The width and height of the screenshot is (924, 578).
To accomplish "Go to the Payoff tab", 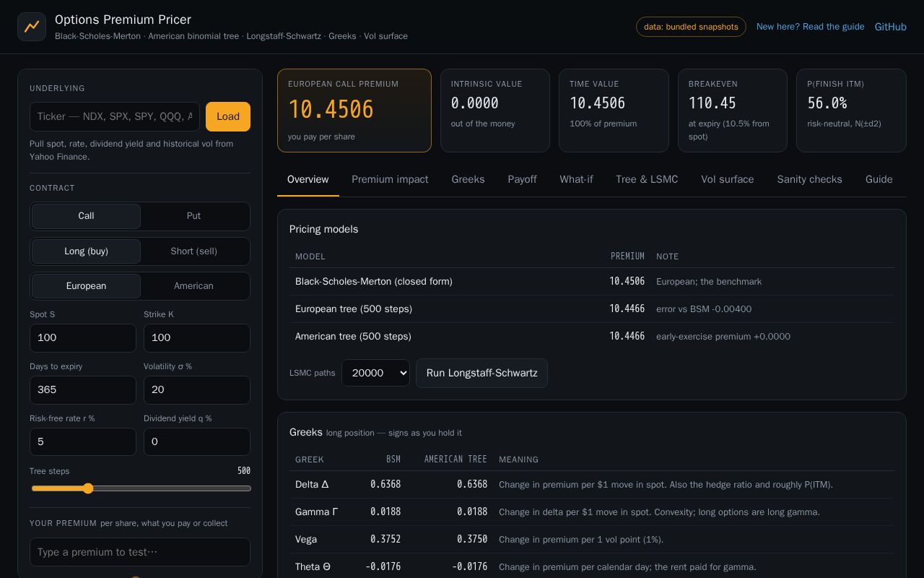I will coord(522,179).
